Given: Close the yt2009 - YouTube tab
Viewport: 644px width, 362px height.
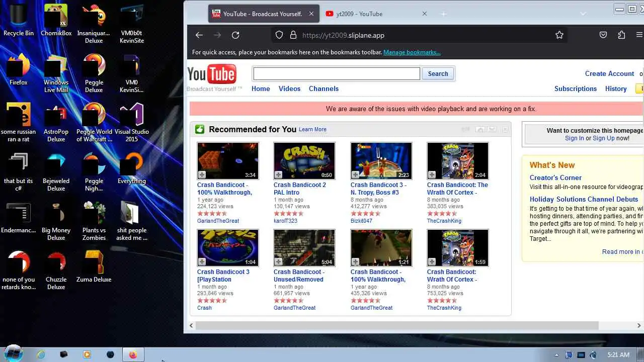Looking at the screenshot, I should point(424,14).
